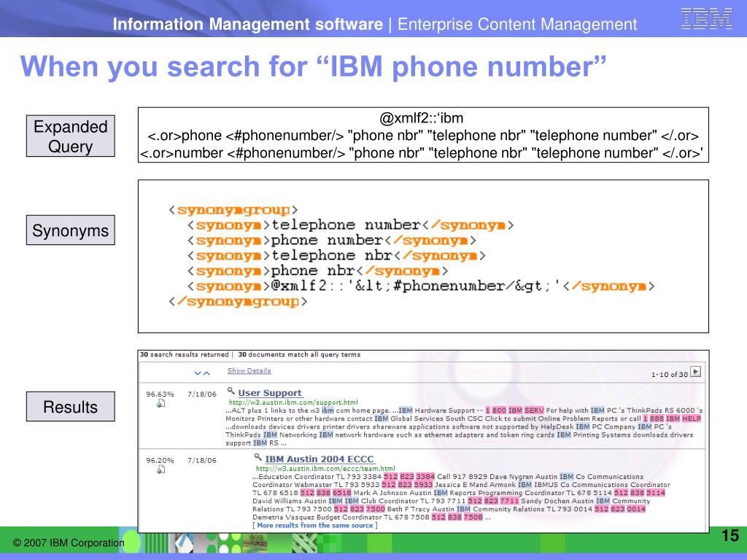Follow the support.html URL
Image resolution: width=747 pixels, height=560 pixels.
coord(293,402)
